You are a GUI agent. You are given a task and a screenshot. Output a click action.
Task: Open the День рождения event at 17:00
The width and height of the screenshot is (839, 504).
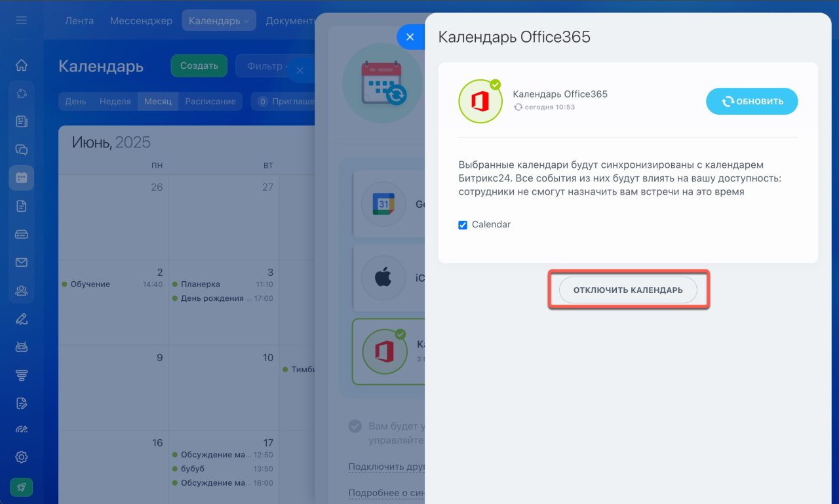(x=222, y=298)
